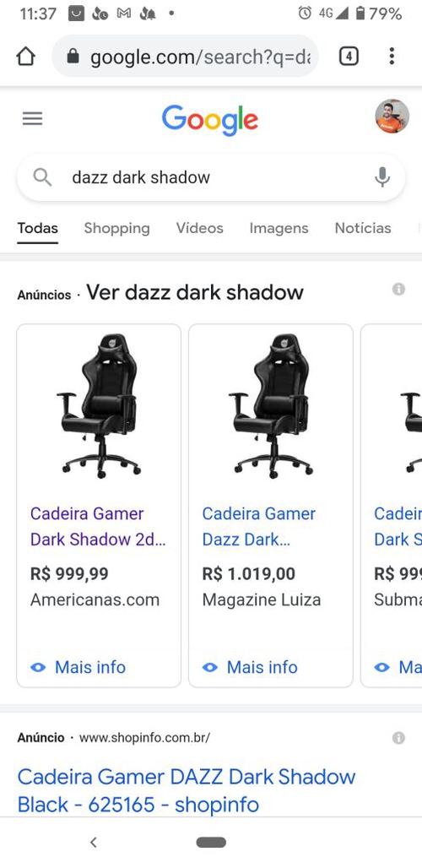Switch to the Vídeos tab
This screenshot has width=422, height=868.
pyautogui.click(x=200, y=228)
